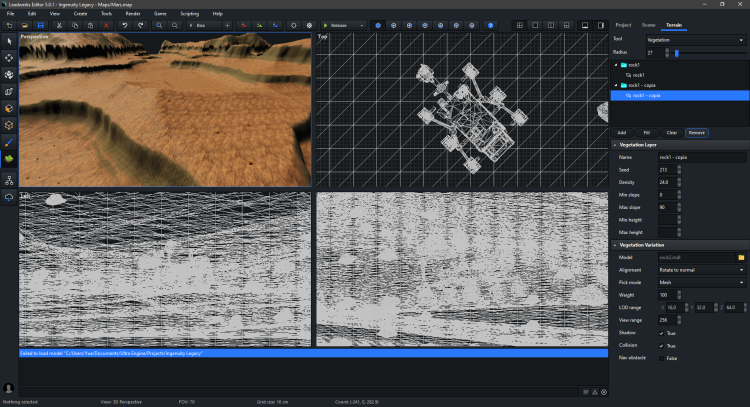Open the Tool dropdown showing Vegetation

point(696,39)
